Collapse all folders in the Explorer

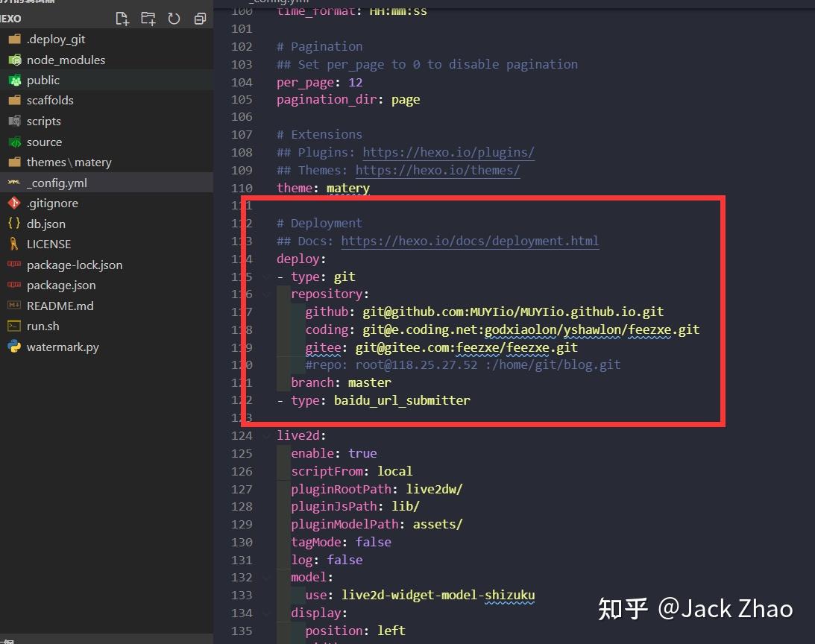point(199,19)
